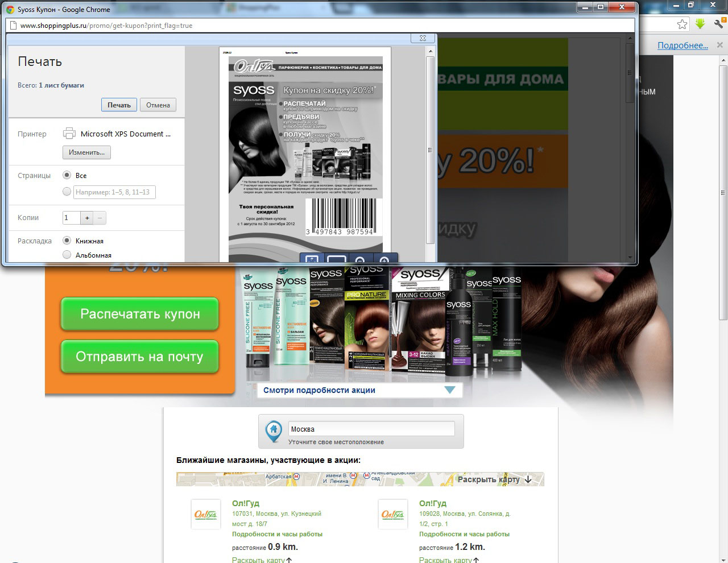Click the расстояние 0.9 km text
This screenshot has height=563, width=728.
(265, 547)
